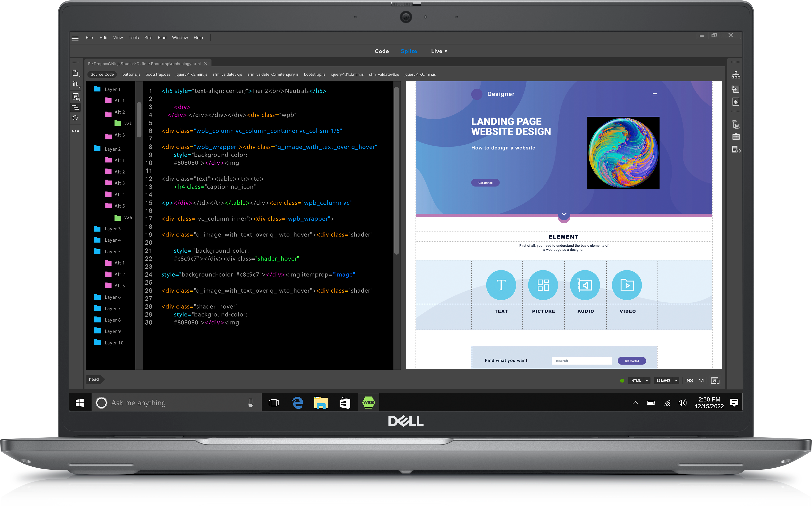The height and width of the screenshot is (506, 812).
Task: Click the Ask me anything search box
Action: 177,403
